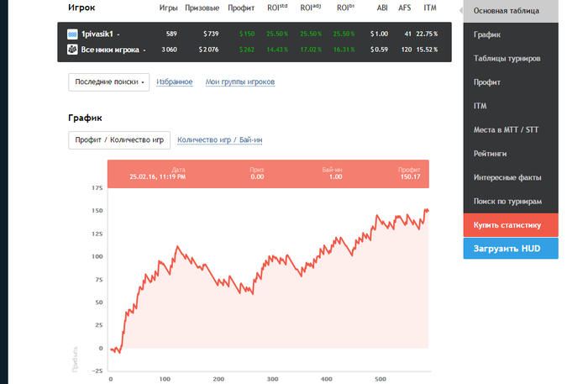Click the all-nicknames player group icon
The width and height of the screenshot is (588, 384).
pos(73,50)
